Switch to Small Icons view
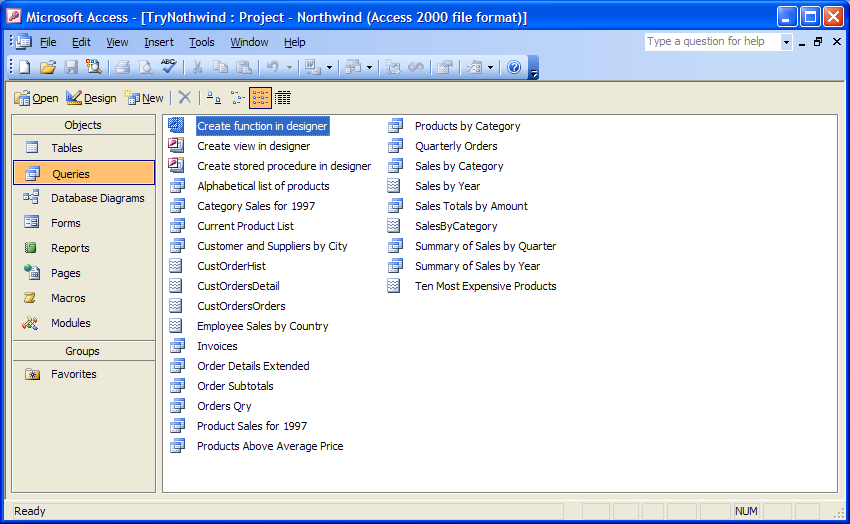 click(237, 97)
